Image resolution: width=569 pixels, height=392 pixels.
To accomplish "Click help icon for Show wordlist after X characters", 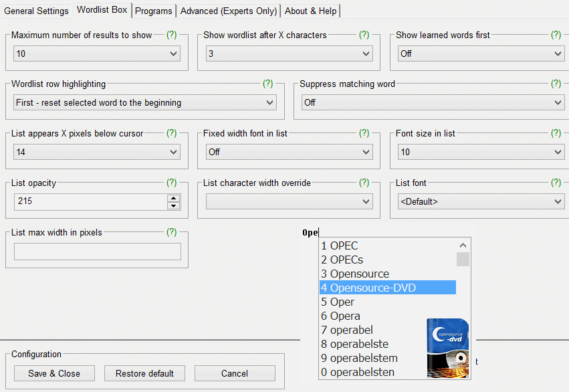I will (364, 35).
